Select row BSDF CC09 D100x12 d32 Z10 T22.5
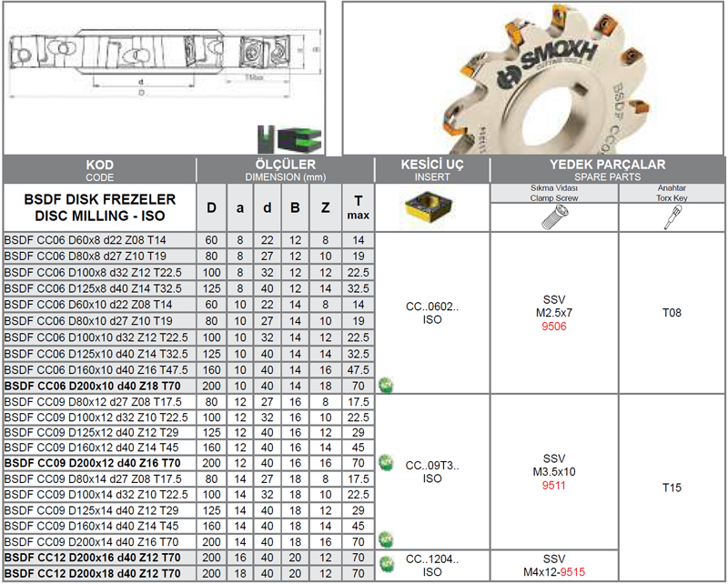Image resolution: width=728 pixels, height=584 pixels. point(188,418)
